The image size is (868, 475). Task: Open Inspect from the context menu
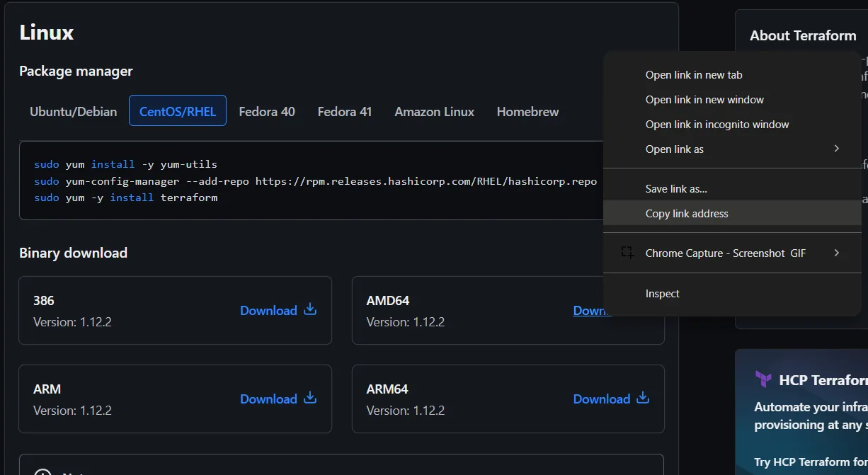pos(662,293)
